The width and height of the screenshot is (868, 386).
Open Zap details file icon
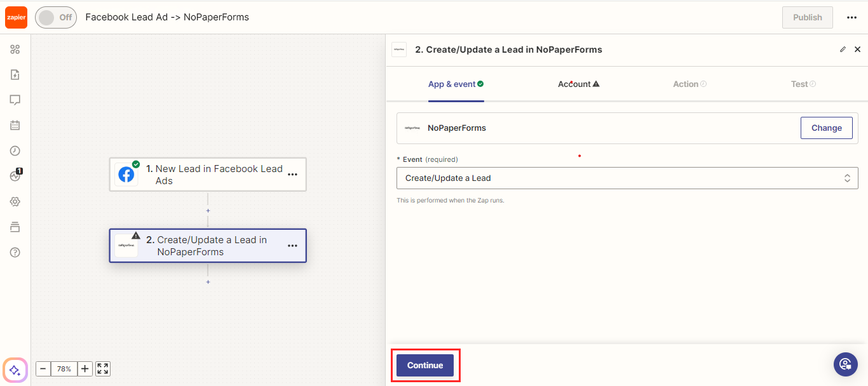click(x=15, y=75)
